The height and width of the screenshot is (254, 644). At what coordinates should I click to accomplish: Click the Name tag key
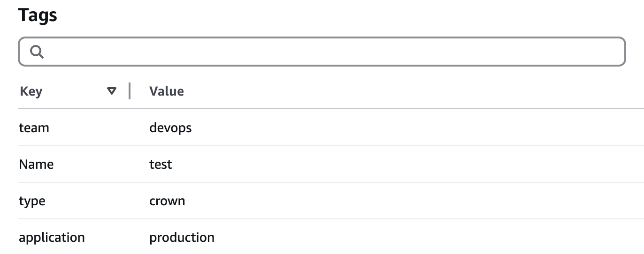[x=36, y=164]
